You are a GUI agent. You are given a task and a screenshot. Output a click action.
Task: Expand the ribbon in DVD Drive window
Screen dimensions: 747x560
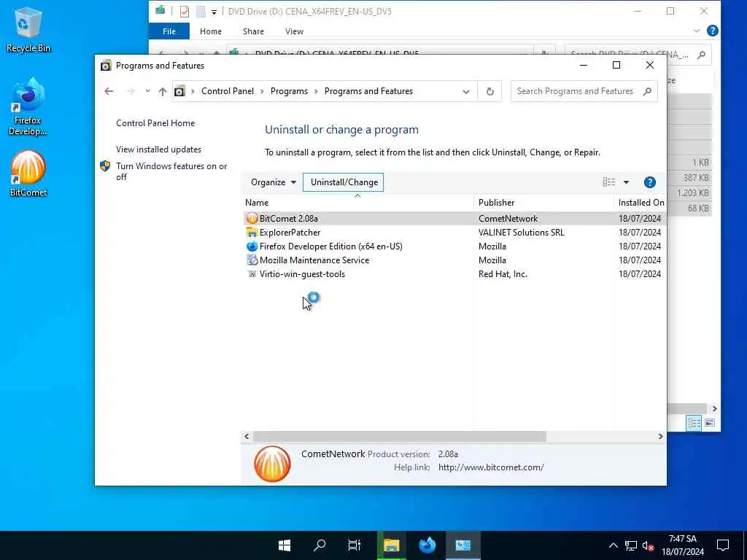pos(697,31)
